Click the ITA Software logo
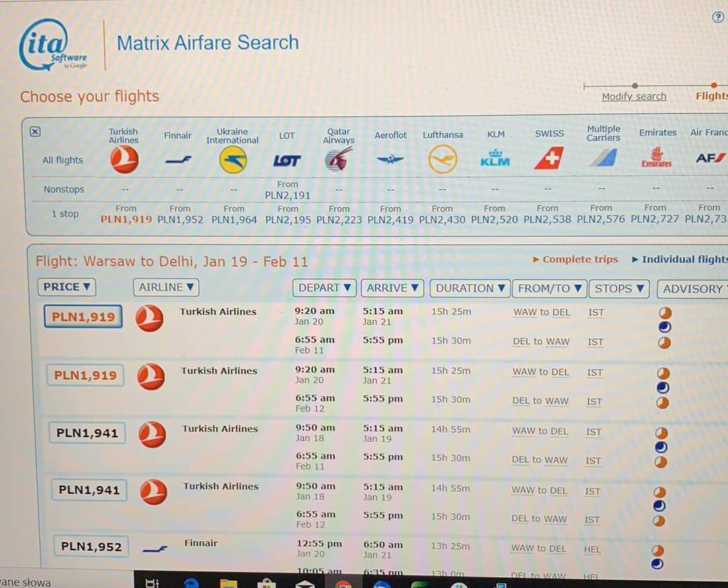This screenshot has width=728, height=588. [x=53, y=46]
